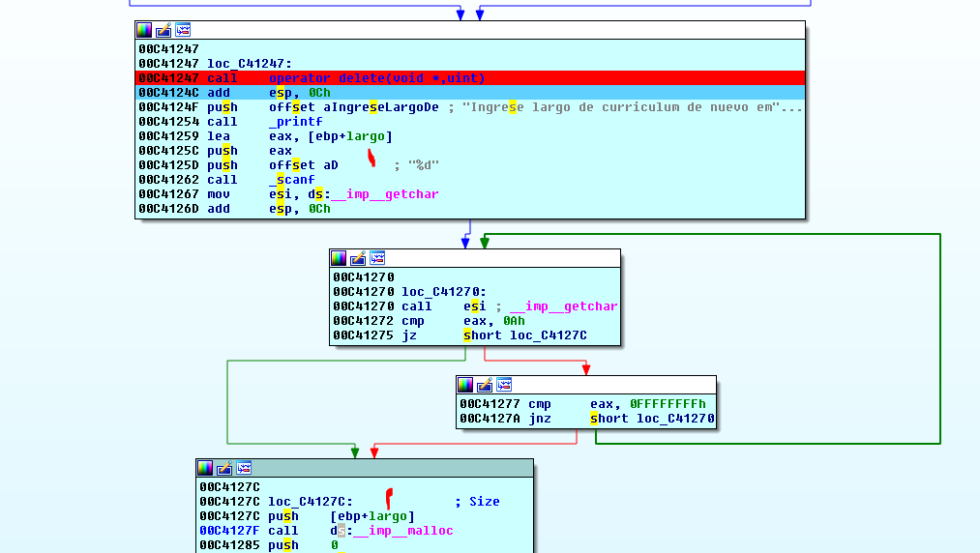Click the _printf call target
980x553 pixels.
(296, 122)
